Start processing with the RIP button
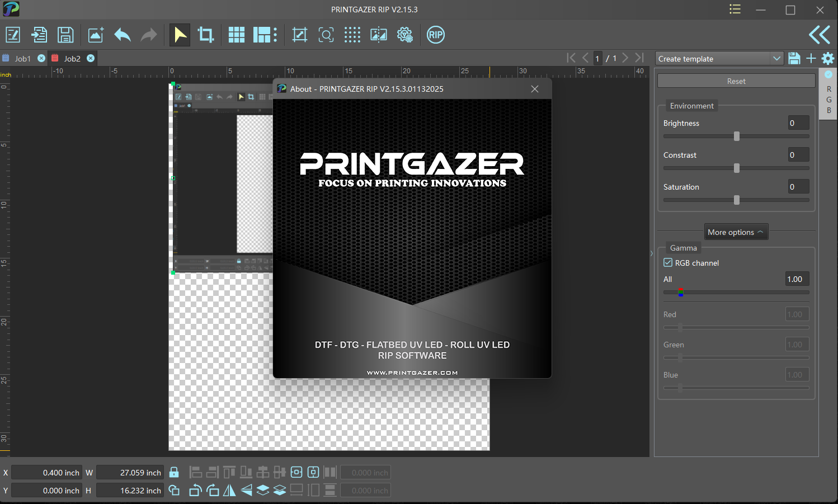The height and width of the screenshot is (504, 838). tap(436, 35)
